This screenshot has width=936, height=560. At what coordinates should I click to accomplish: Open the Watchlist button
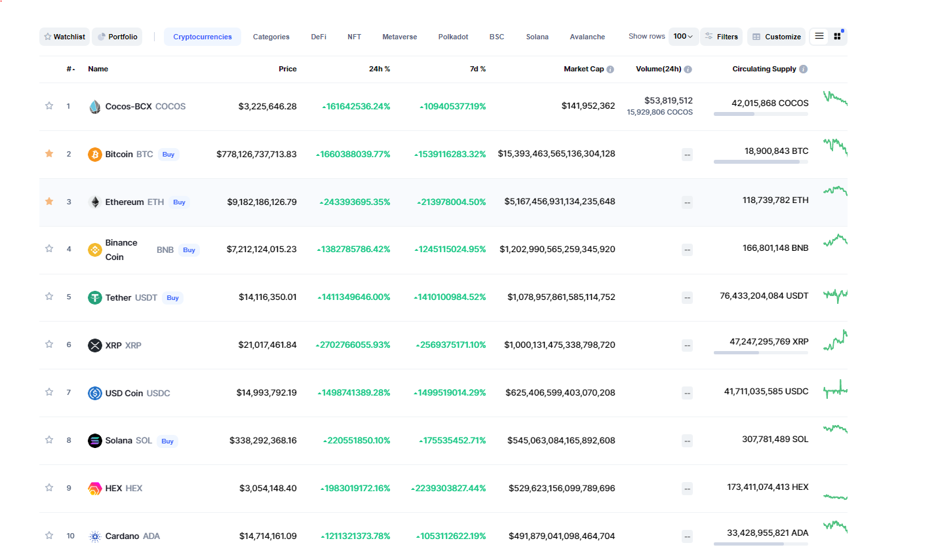coord(64,37)
